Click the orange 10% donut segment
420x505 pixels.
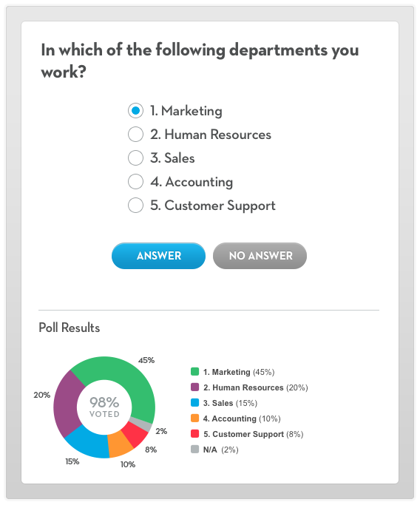click(119, 445)
